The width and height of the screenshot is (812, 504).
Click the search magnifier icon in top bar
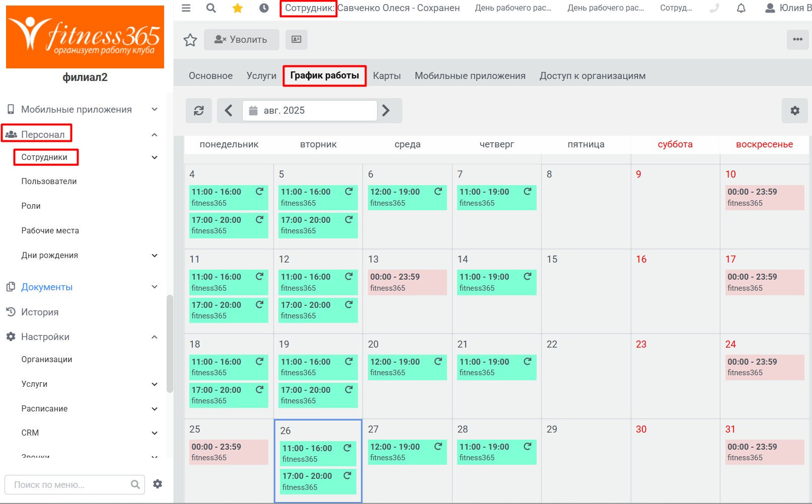[211, 8]
